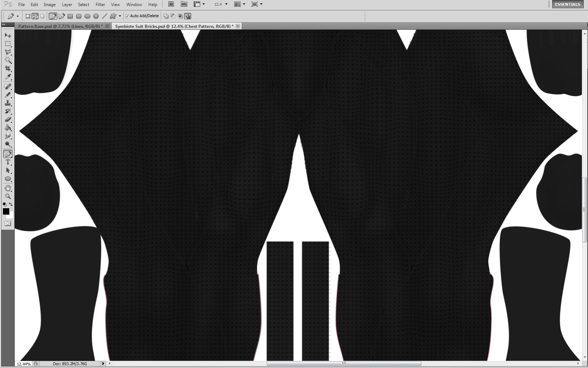Viewport: 588px width, 368px height.
Task: Set Exclude overlapping path areas mode
Action: pos(188,16)
